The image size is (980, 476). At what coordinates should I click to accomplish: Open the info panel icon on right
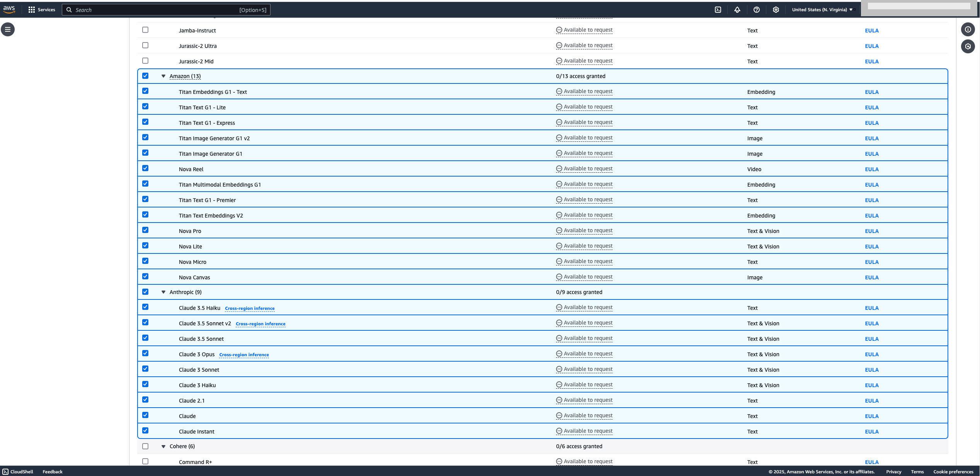pyautogui.click(x=968, y=29)
